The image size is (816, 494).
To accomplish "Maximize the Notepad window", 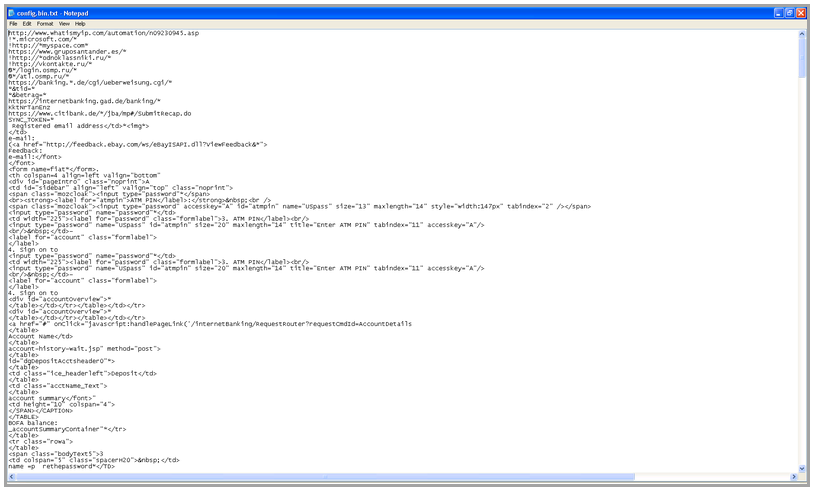I will (789, 13).
